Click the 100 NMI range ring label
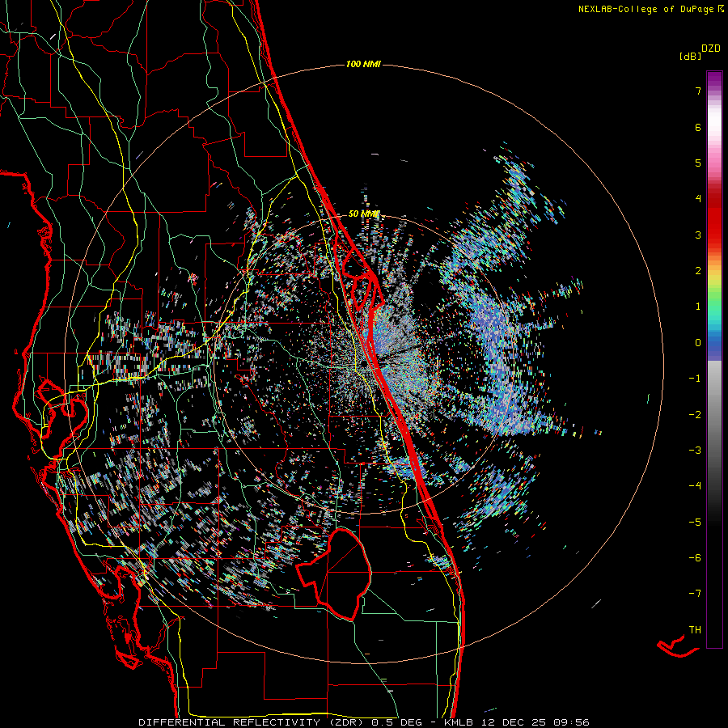728x728 pixels. [363, 64]
